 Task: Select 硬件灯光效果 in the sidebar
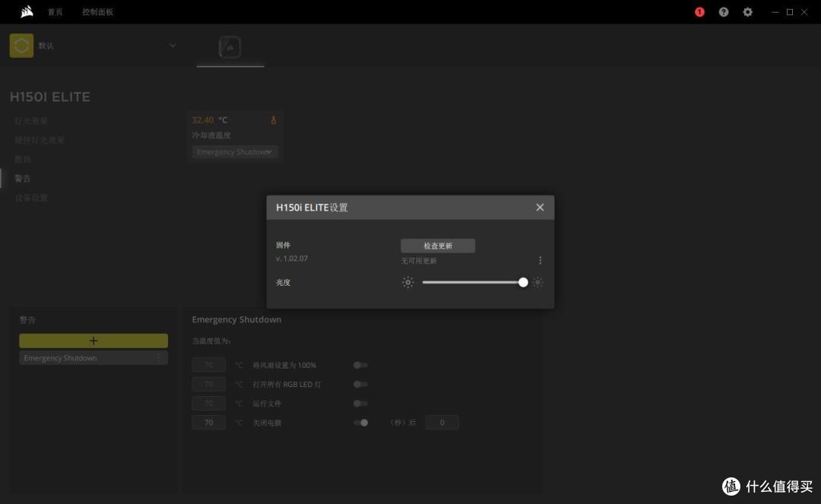pos(40,141)
